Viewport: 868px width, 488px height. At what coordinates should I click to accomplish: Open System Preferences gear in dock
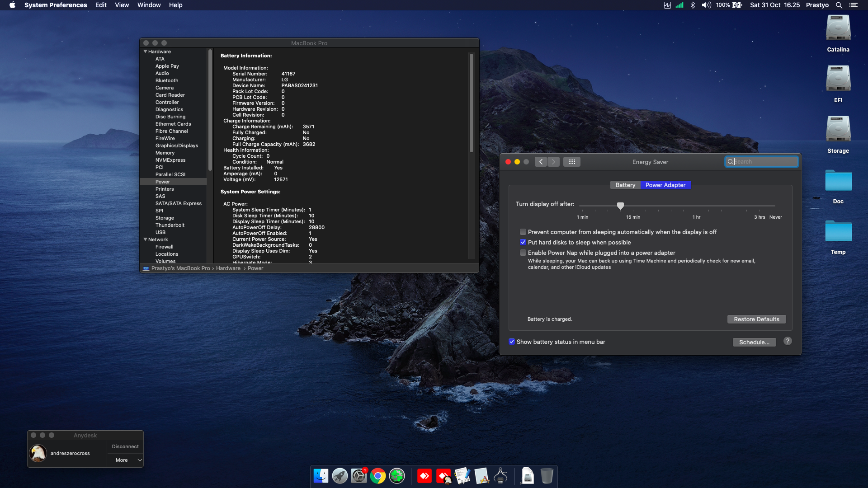pyautogui.click(x=359, y=476)
